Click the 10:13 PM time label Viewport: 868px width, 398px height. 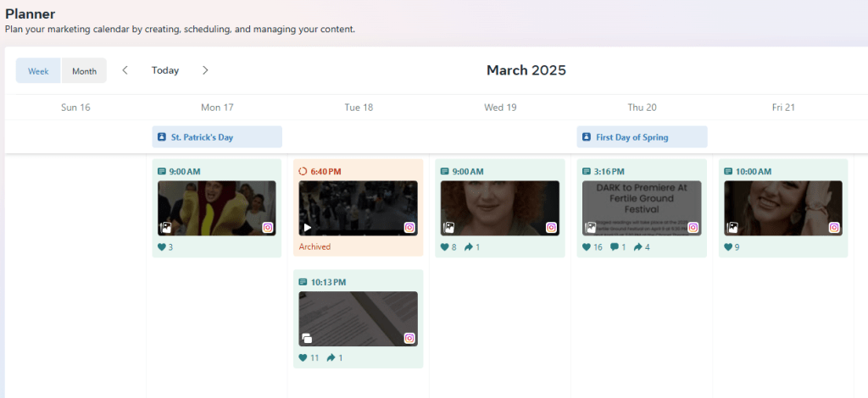tap(328, 282)
